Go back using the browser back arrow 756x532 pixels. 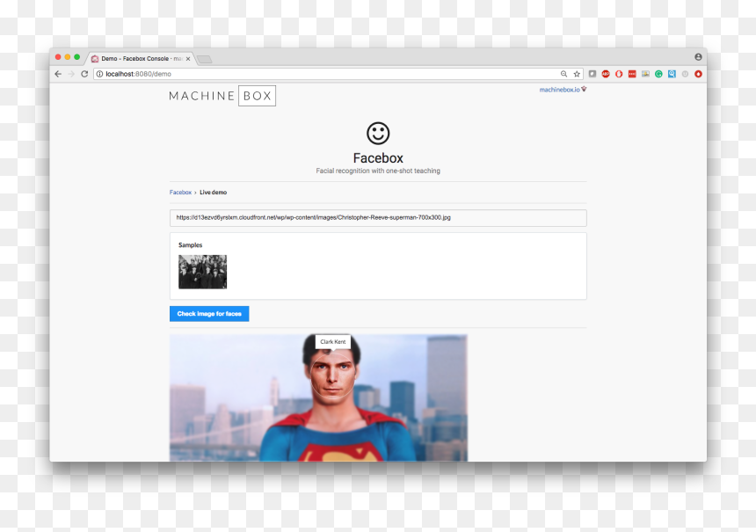coord(58,74)
